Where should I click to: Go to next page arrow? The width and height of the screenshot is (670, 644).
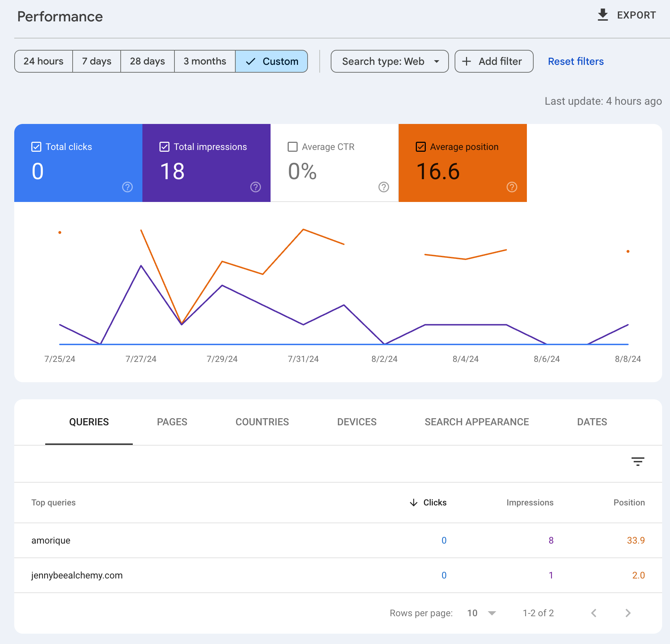(x=628, y=613)
